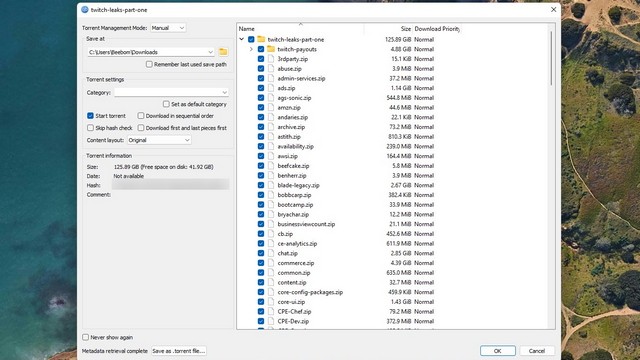Tick the Never show again checkbox
Viewport: 640px width, 360px height.
[86, 337]
